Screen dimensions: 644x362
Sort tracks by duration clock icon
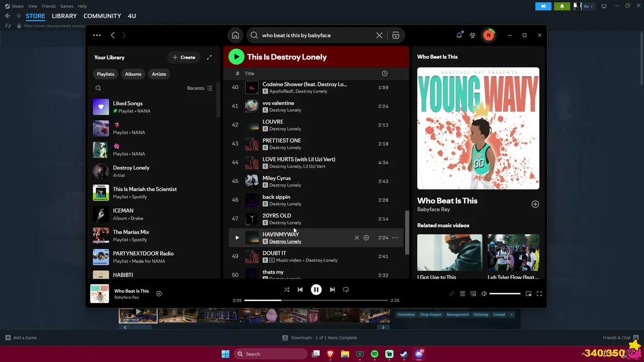tap(384, 73)
